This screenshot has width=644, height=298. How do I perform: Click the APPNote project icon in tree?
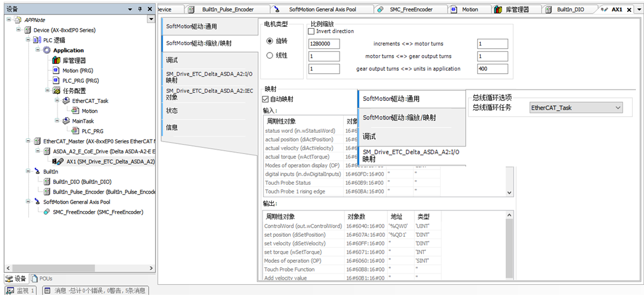click(x=18, y=20)
